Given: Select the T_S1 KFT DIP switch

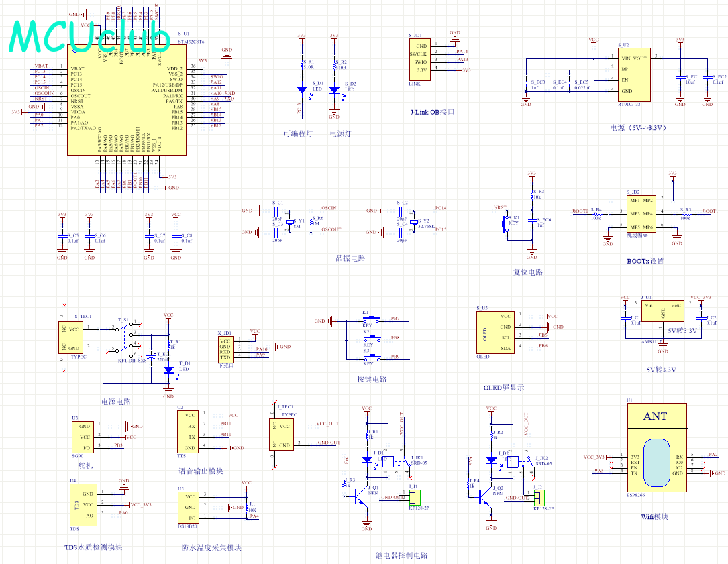Looking at the screenshot, I should (125, 339).
